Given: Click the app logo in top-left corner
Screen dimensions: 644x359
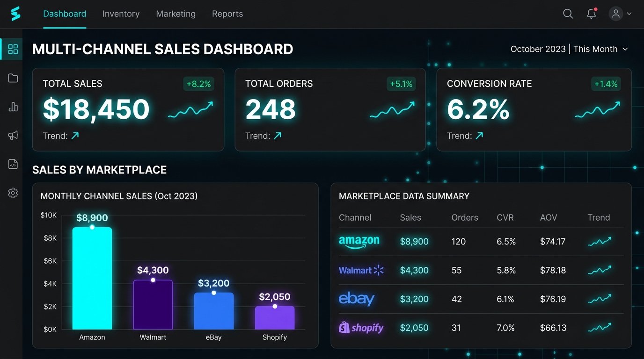Looking at the screenshot, I should click(15, 14).
